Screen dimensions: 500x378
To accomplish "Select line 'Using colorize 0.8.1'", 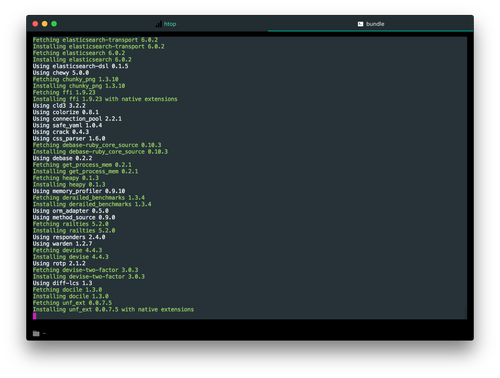I will [x=66, y=112].
